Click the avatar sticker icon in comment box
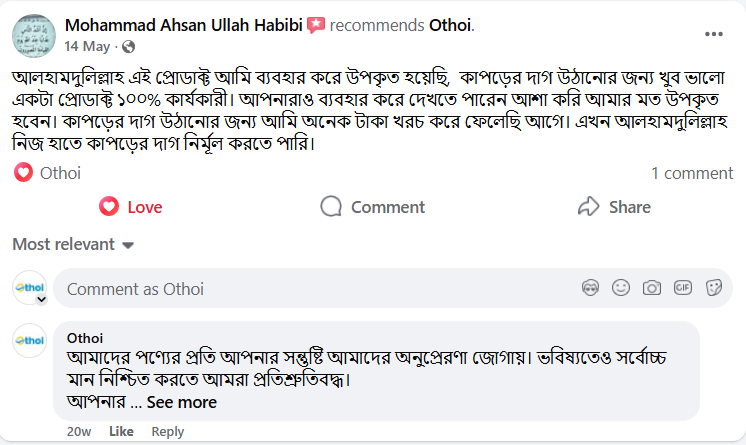This screenshot has width=746, height=445. 591,288
